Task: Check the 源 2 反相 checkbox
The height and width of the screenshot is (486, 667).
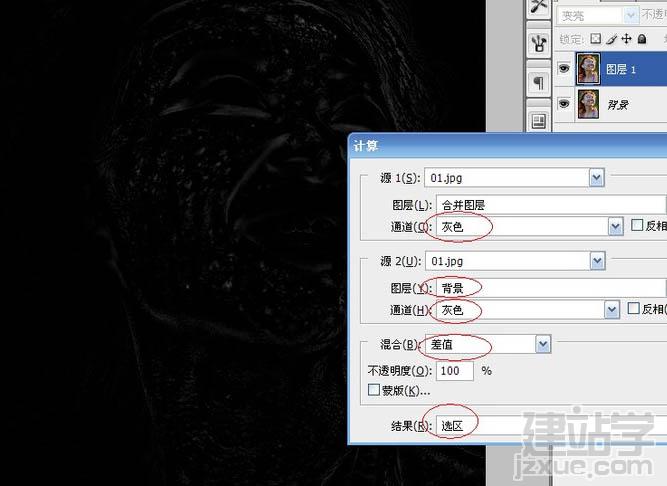Action: coord(633,308)
